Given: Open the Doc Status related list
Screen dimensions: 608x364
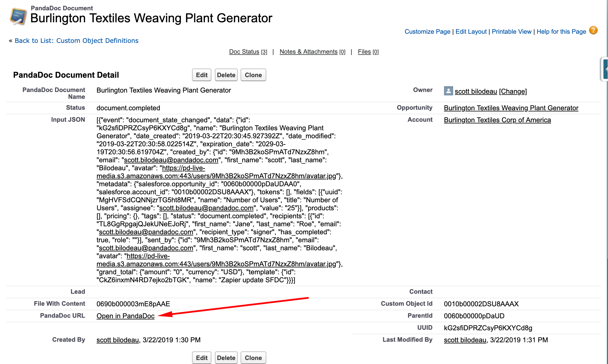Looking at the screenshot, I should point(244,52).
